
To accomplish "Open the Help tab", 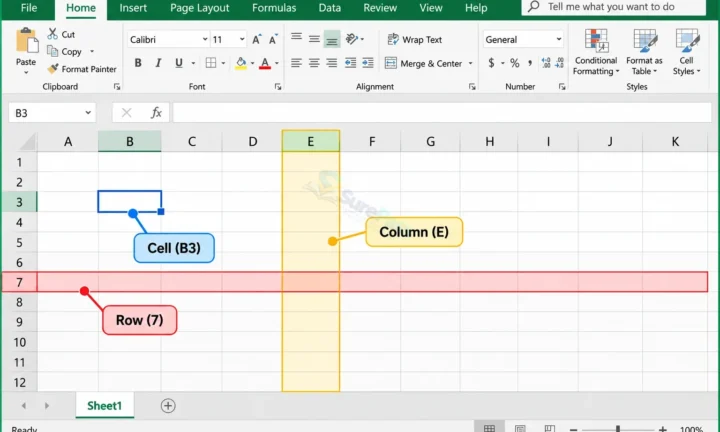I will click(x=476, y=8).
